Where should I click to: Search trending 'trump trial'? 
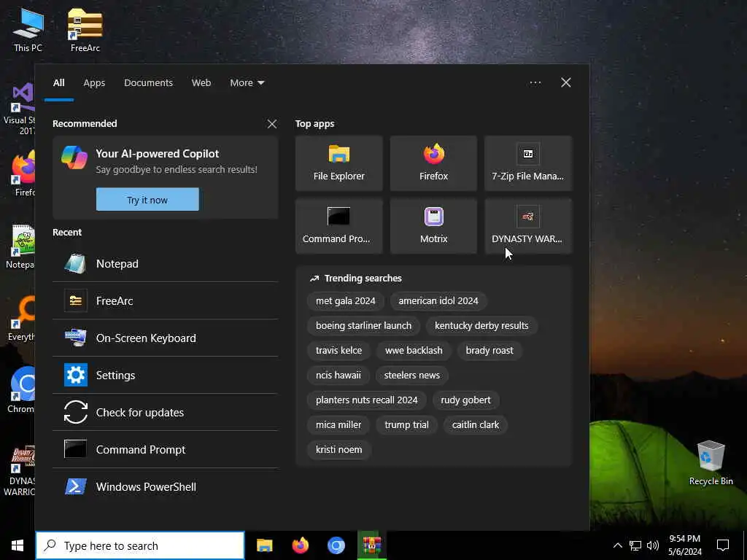406,425
